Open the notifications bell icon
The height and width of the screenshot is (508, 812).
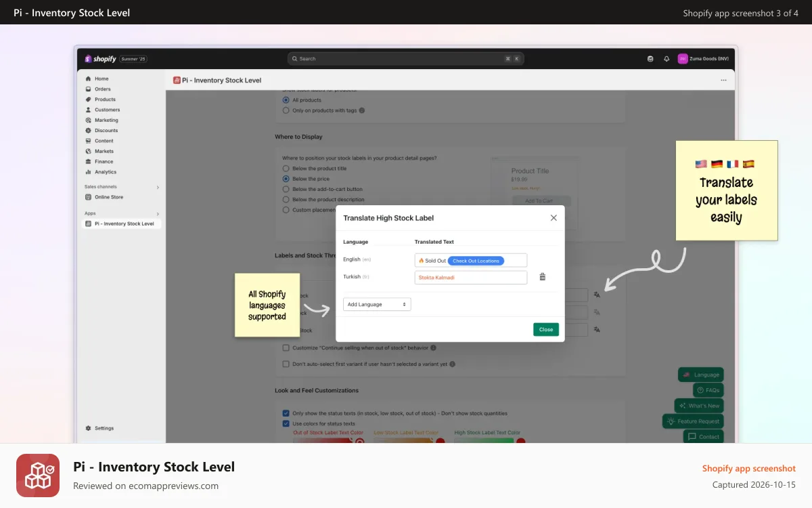pyautogui.click(x=667, y=59)
